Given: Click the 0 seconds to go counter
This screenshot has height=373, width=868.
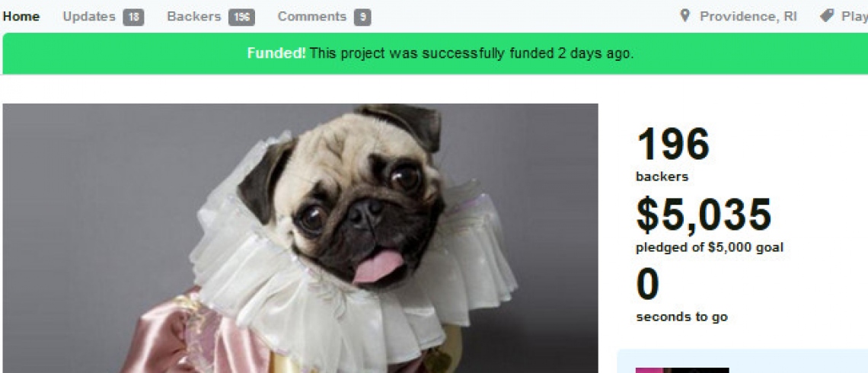Looking at the screenshot, I should tap(648, 285).
